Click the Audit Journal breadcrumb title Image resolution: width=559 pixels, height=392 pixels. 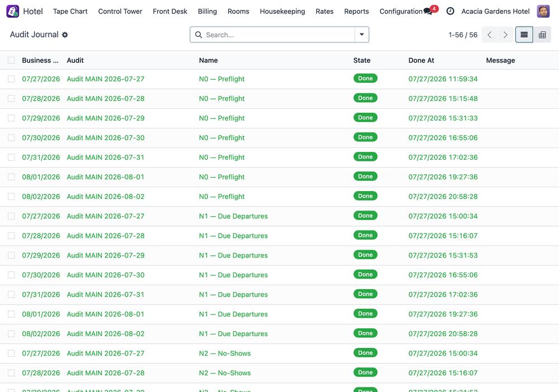pyautogui.click(x=34, y=35)
